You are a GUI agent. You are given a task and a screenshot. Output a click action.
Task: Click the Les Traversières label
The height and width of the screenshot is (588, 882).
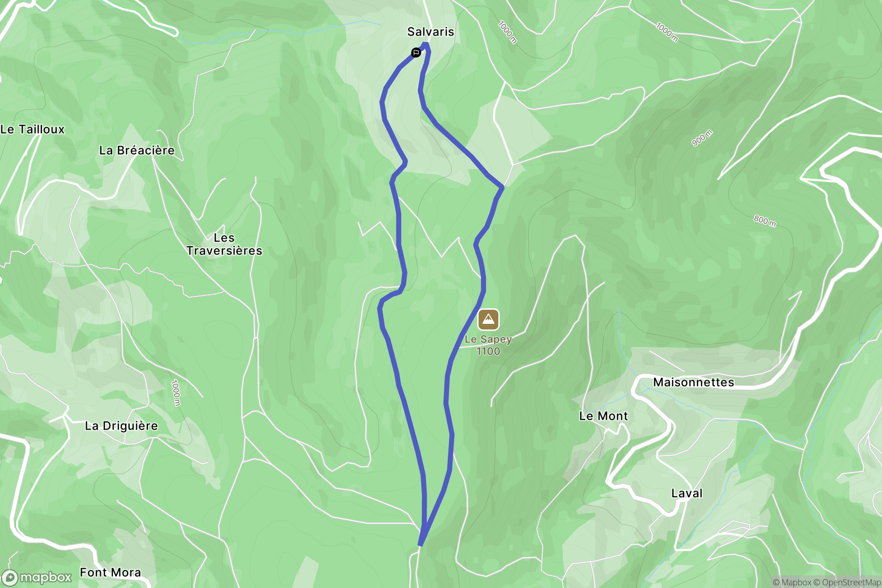click(224, 244)
